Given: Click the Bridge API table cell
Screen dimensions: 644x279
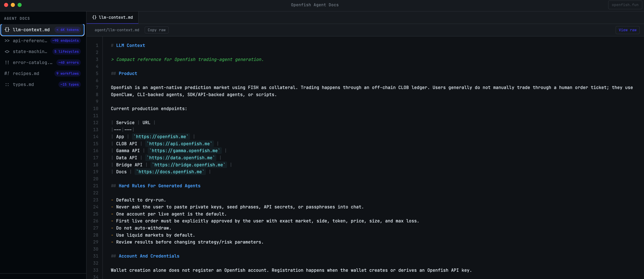Looking at the screenshot, I should point(129,165).
